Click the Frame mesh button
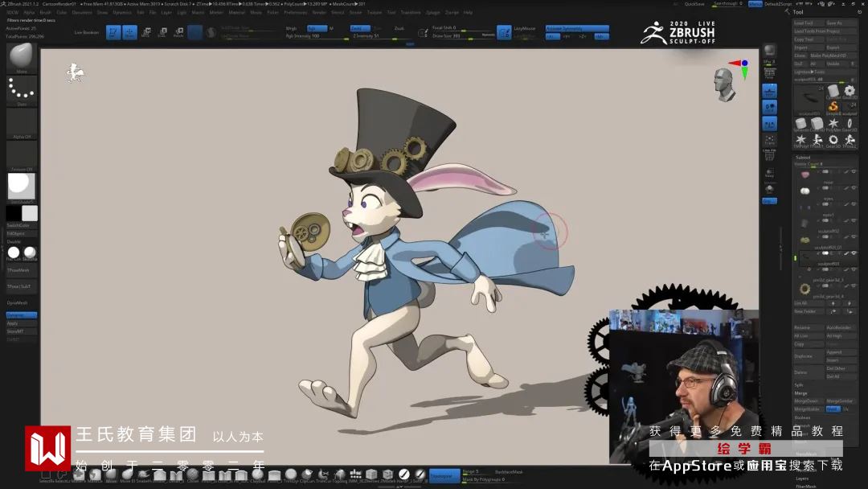 (x=769, y=141)
